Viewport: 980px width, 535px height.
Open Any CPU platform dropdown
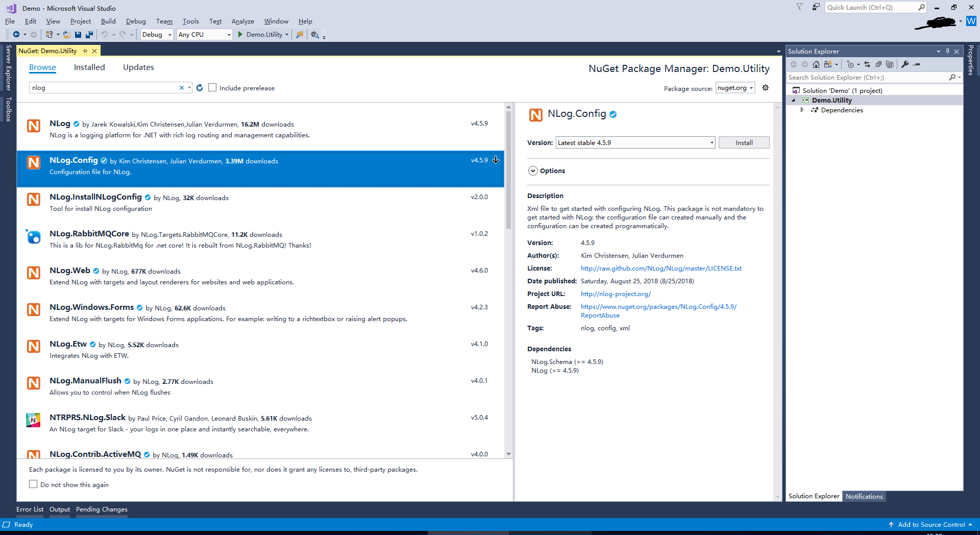point(204,35)
